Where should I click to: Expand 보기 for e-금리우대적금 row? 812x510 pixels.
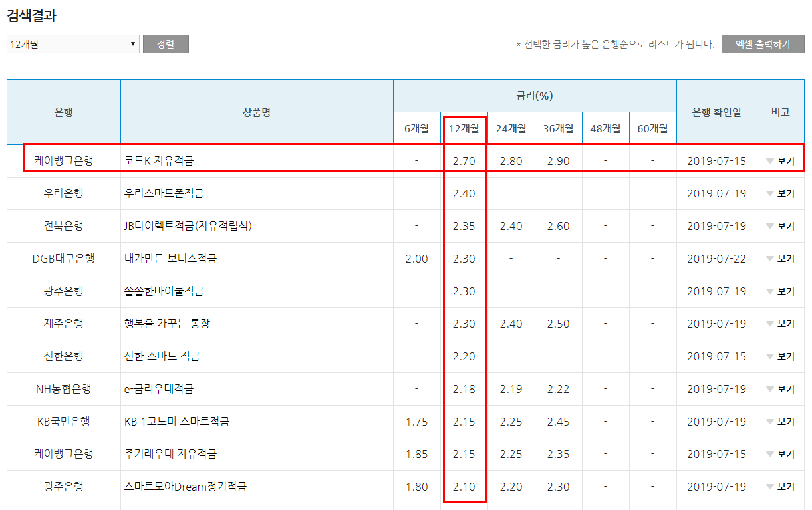point(780,389)
